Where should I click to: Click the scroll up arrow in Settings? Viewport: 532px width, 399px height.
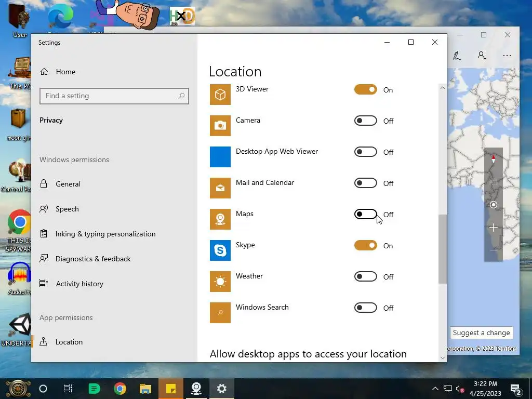443,88
